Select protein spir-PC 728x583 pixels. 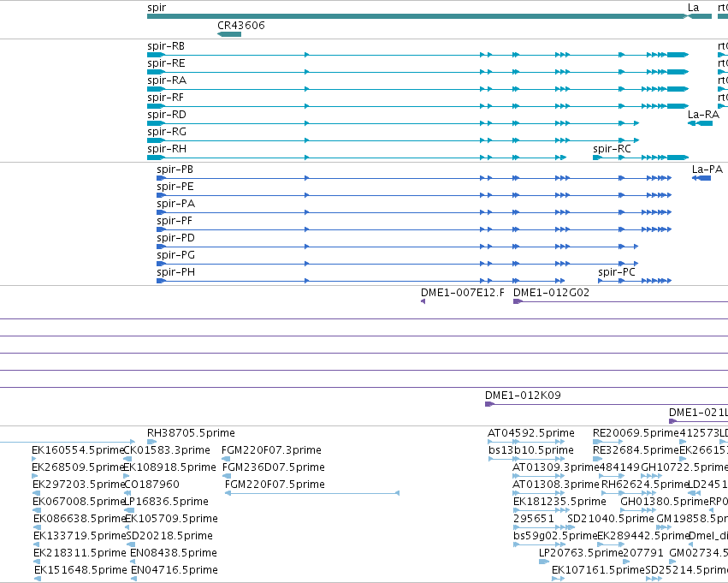pos(635,281)
